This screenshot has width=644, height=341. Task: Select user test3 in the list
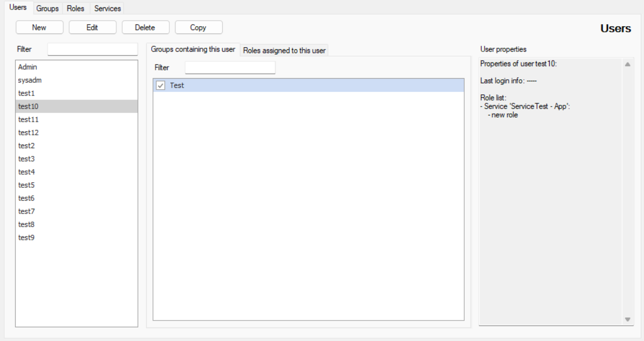pyautogui.click(x=77, y=159)
